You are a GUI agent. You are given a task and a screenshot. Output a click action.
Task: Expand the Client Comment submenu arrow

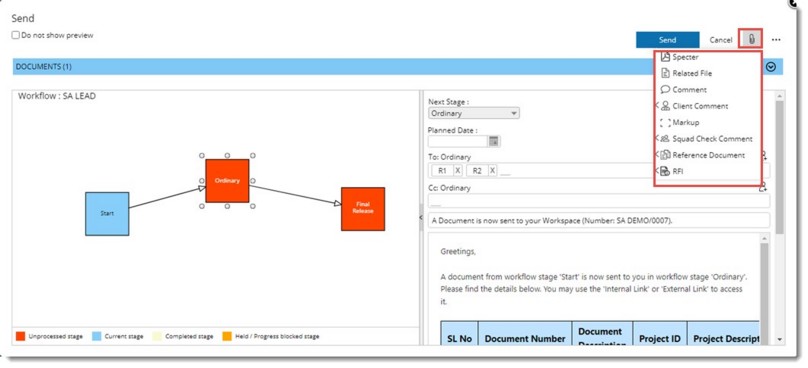point(657,106)
